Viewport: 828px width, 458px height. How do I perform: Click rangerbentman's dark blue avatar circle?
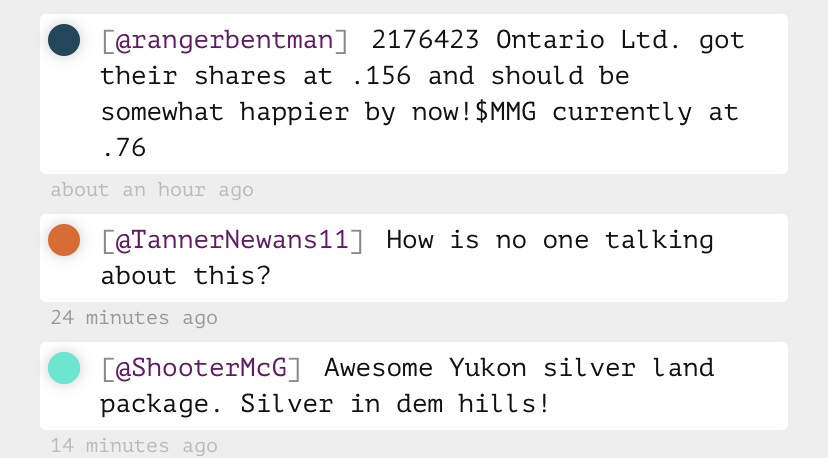[64, 41]
